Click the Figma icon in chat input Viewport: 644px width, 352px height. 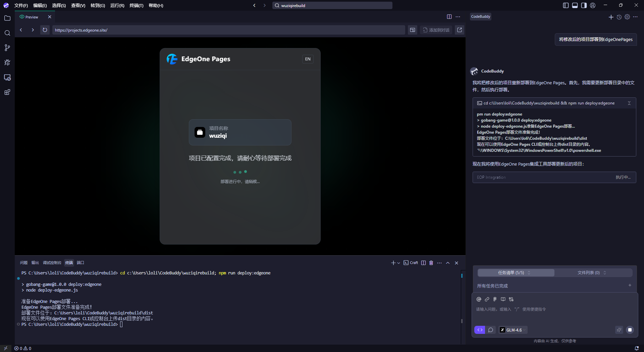pyautogui.click(x=495, y=299)
